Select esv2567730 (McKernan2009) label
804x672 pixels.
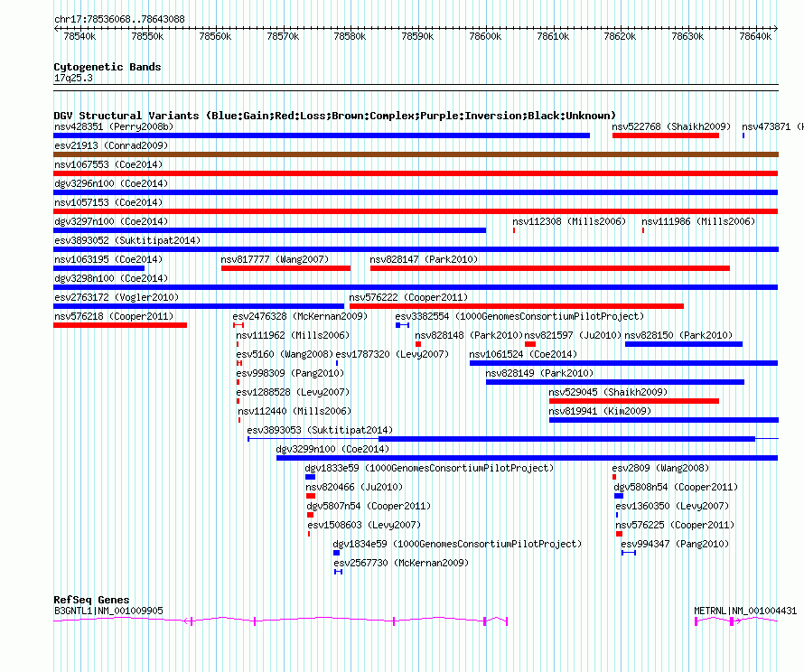point(401,563)
